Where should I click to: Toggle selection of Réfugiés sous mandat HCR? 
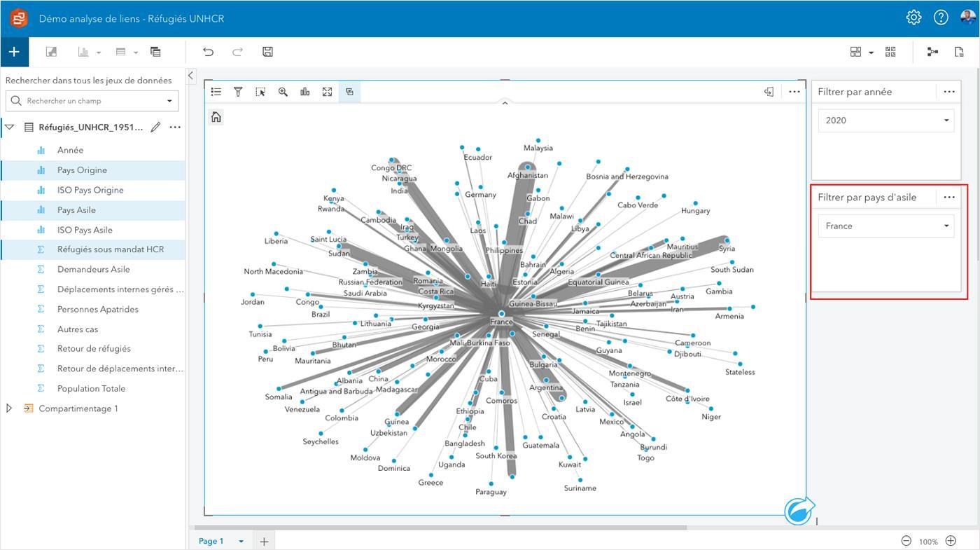click(x=94, y=249)
